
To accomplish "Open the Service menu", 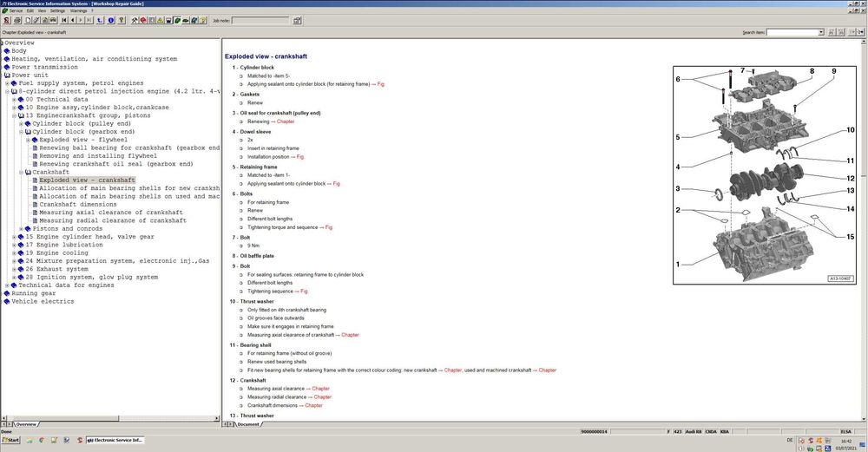I will [x=16, y=10].
